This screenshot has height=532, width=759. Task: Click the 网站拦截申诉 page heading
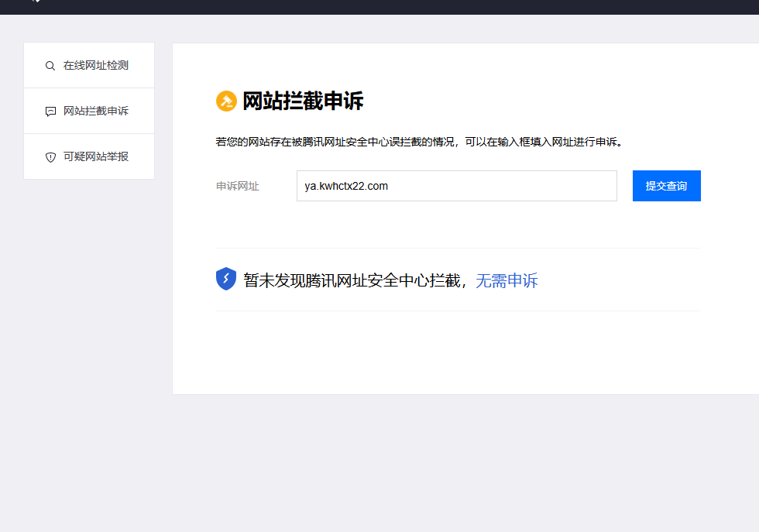[x=303, y=101]
